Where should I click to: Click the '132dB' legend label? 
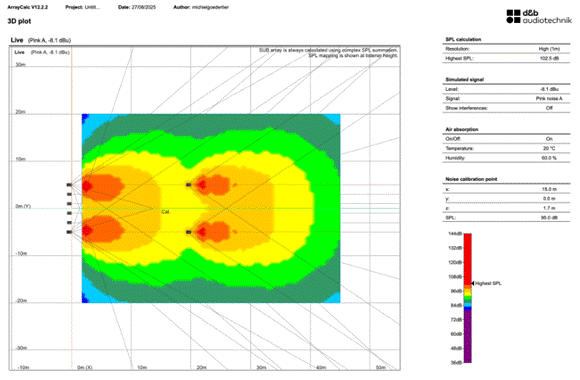pos(455,248)
